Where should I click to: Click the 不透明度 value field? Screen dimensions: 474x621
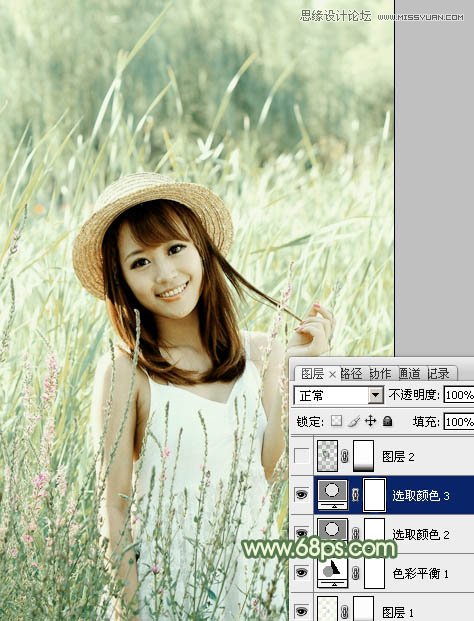459,395
